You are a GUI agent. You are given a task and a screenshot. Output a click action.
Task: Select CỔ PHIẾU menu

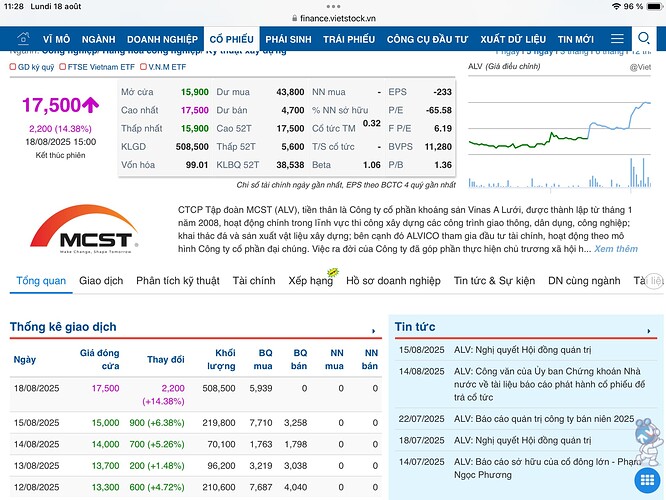coord(231,40)
